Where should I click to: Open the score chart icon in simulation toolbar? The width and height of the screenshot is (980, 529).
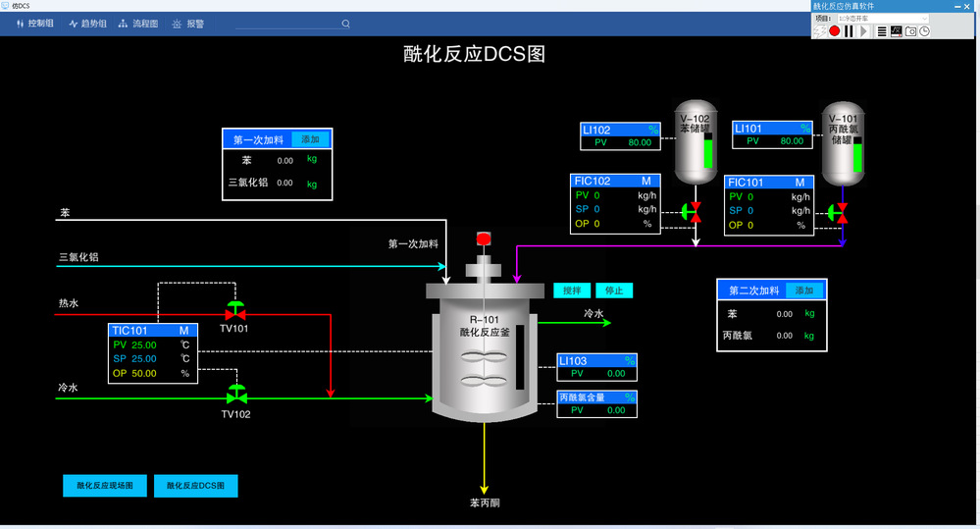pyautogui.click(x=897, y=31)
